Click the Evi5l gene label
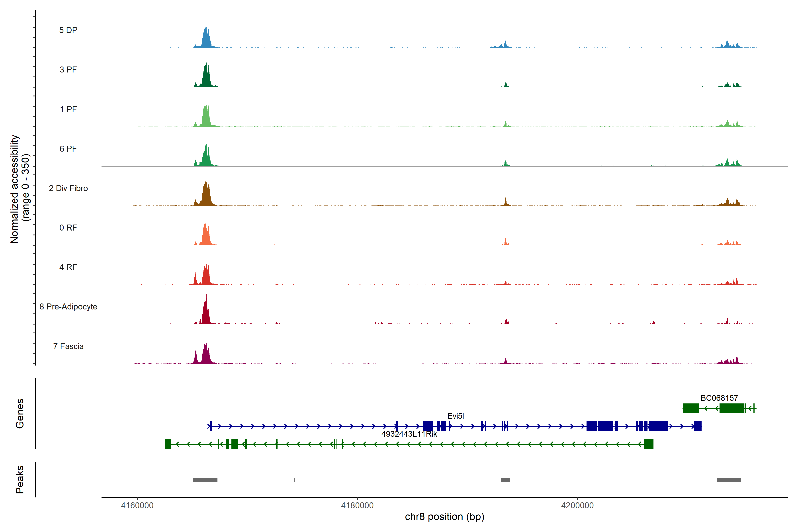Image resolution: width=798 pixels, height=532 pixels. [455, 416]
